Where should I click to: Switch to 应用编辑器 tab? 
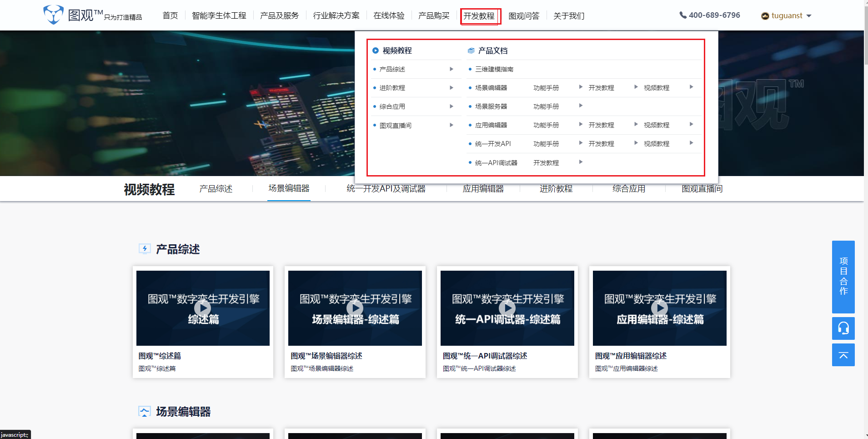coord(483,189)
